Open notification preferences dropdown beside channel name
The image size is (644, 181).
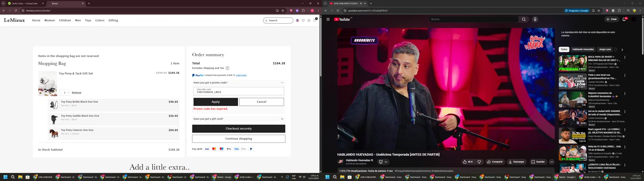[383, 162]
